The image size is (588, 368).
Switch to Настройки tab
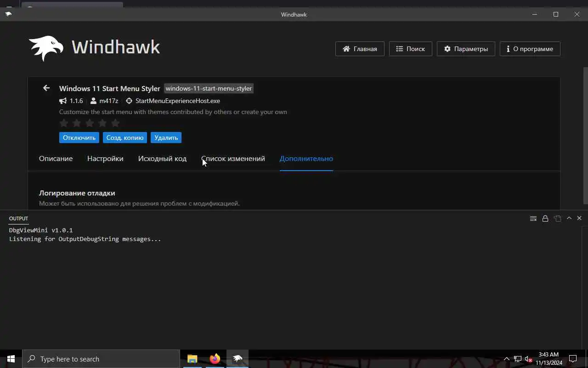click(105, 158)
